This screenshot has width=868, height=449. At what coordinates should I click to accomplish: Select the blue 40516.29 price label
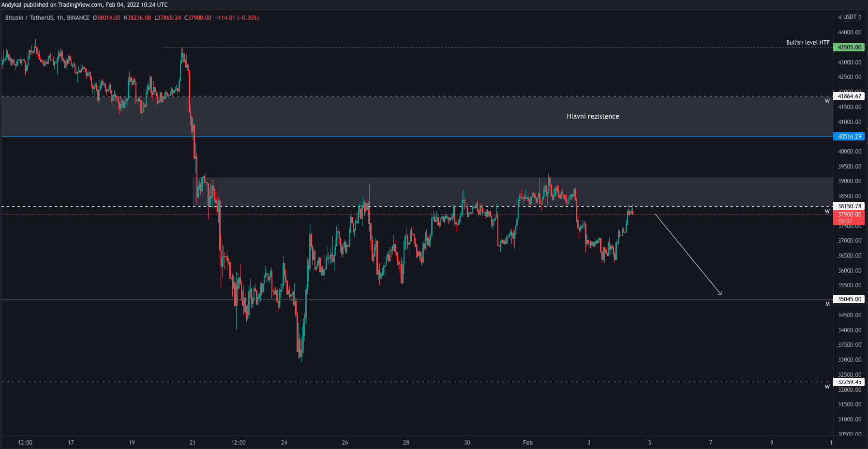(x=849, y=137)
